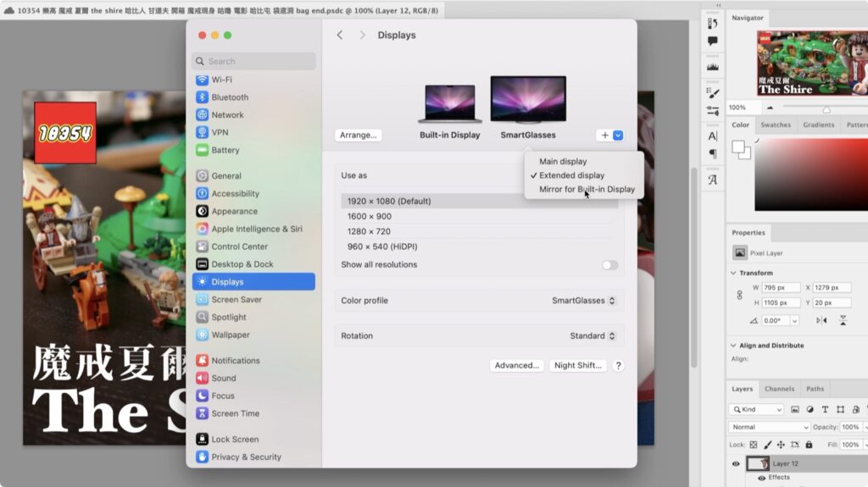Open the Paragraph panel icon
The image size is (868, 487).
coord(712,154)
